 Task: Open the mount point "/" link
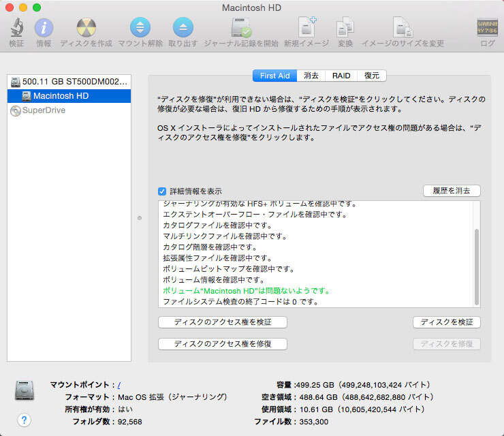click(x=119, y=385)
